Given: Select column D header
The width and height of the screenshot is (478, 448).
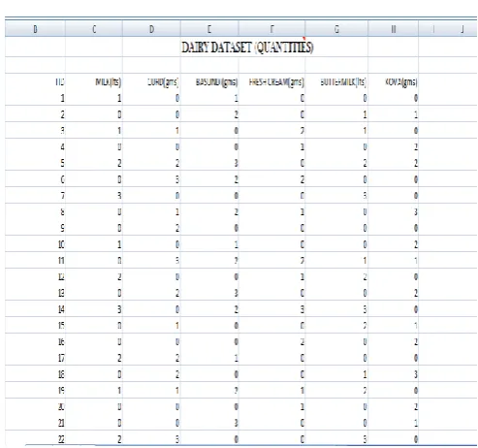Looking at the screenshot, I should pyautogui.click(x=151, y=29).
